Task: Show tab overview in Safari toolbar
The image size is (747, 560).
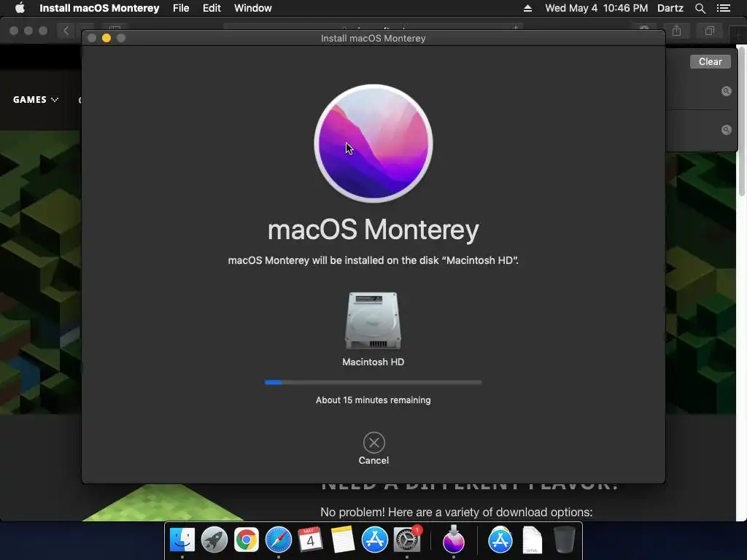Action: coord(709,31)
